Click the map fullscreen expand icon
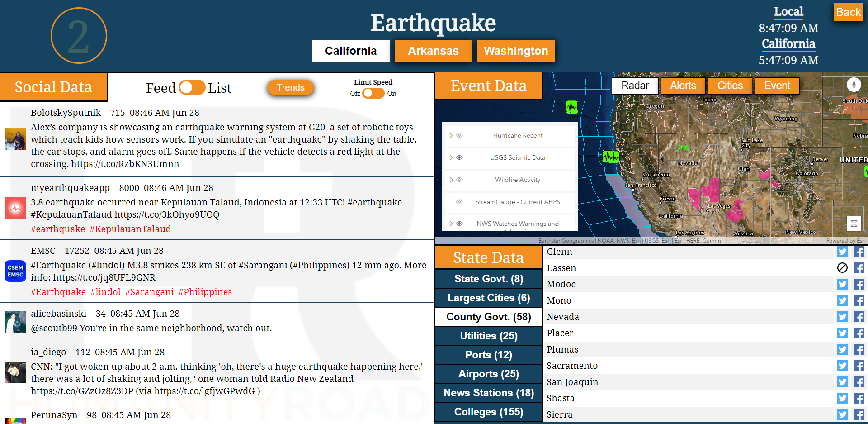Image resolution: width=868 pixels, height=424 pixels. tap(854, 224)
